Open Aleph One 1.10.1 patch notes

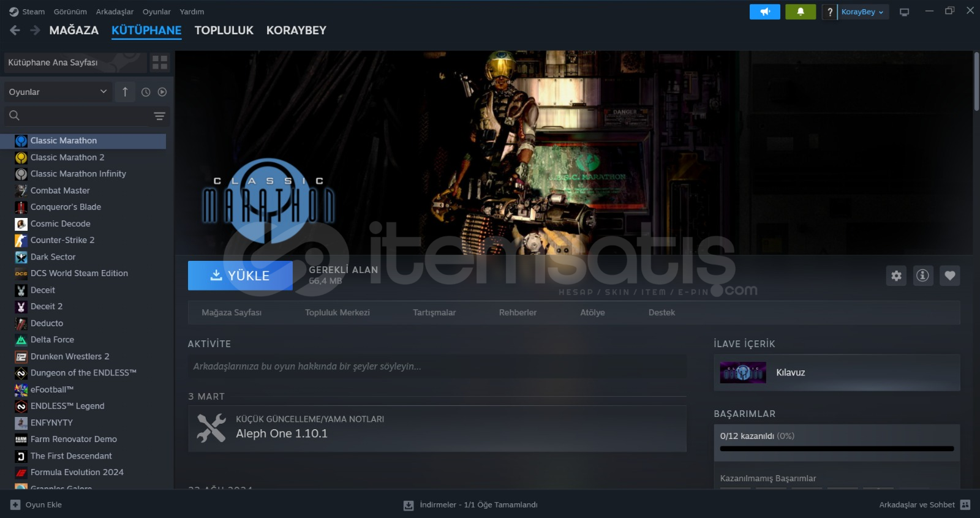437,429
